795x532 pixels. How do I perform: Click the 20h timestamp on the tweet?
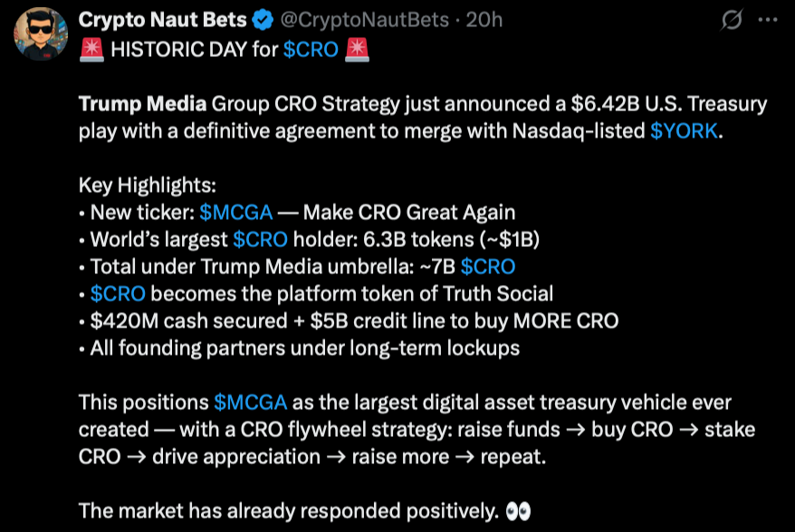click(x=484, y=20)
